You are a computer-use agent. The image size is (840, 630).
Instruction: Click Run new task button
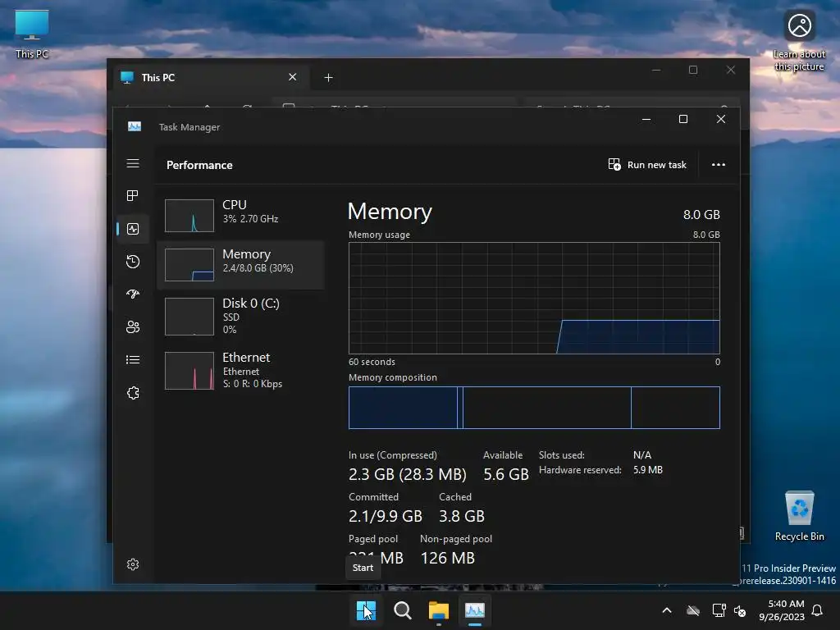(647, 164)
